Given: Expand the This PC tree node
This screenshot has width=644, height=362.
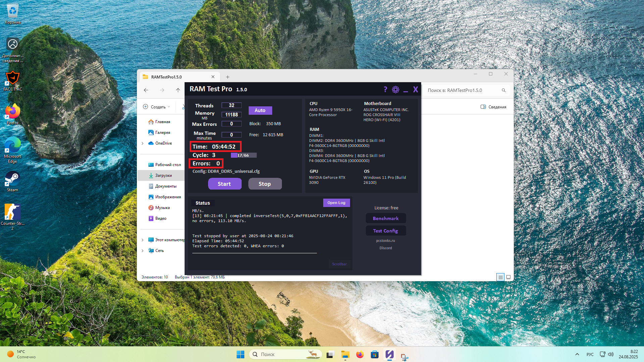Looking at the screenshot, I should [x=143, y=240].
